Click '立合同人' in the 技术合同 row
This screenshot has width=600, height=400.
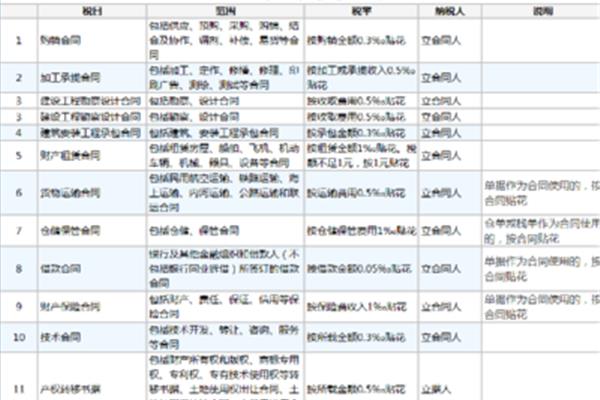coord(440,337)
